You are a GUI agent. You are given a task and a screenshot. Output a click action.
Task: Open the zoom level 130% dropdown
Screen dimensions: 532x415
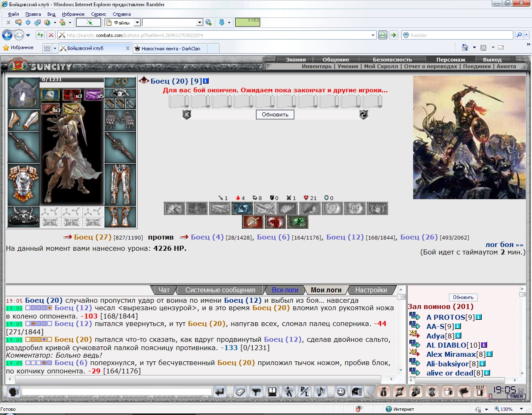(521, 409)
